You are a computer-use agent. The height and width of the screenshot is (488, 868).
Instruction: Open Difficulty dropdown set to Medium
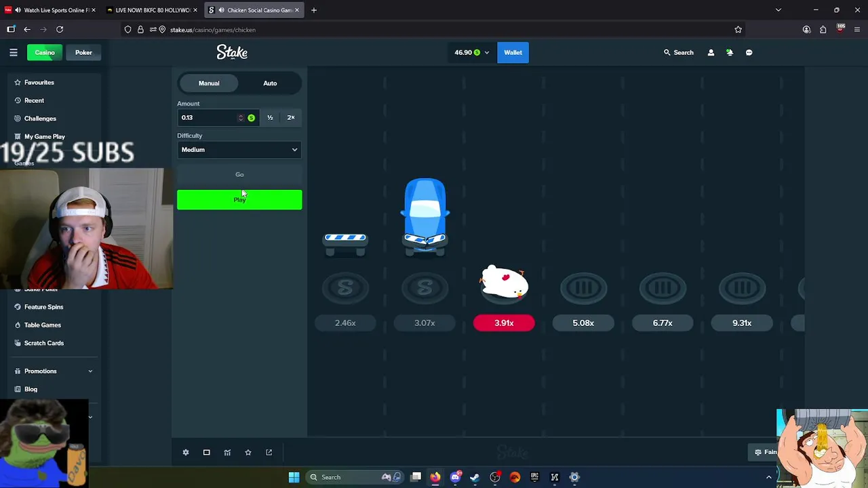click(x=239, y=149)
